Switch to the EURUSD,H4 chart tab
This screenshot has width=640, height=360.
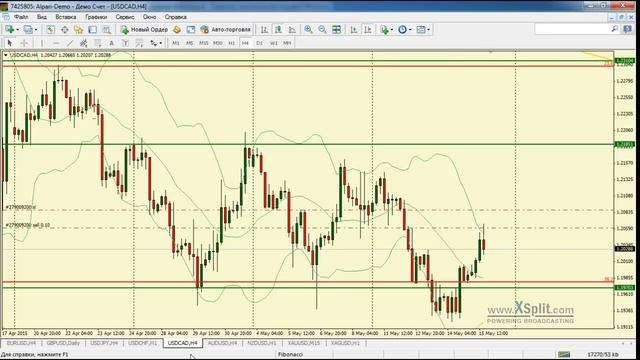pyautogui.click(x=21, y=343)
